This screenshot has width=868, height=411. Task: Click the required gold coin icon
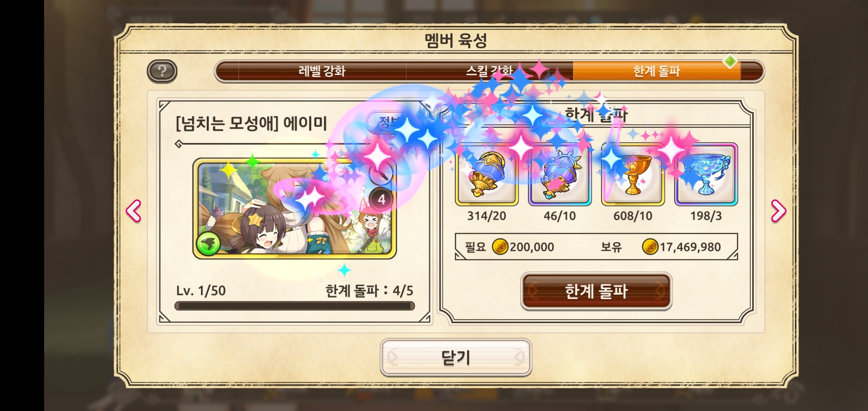coord(500,247)
